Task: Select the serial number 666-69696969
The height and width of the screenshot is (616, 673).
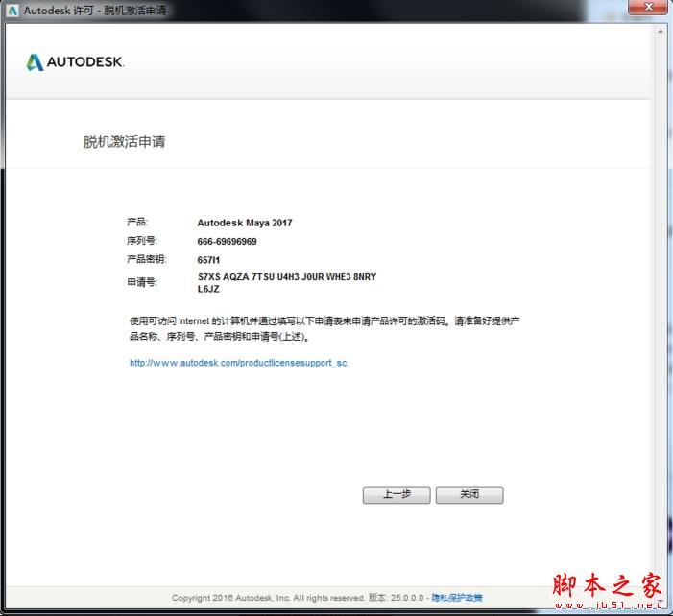Action: [227, 242]
